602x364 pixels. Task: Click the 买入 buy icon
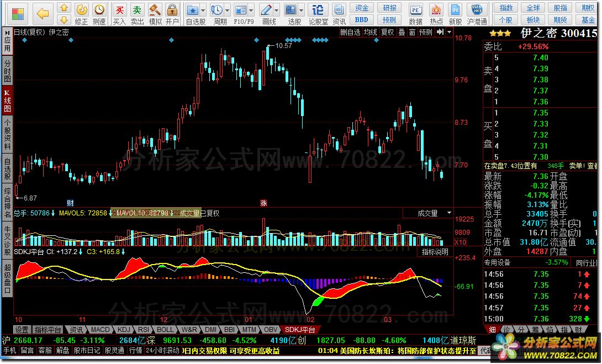tap(119, 14)
